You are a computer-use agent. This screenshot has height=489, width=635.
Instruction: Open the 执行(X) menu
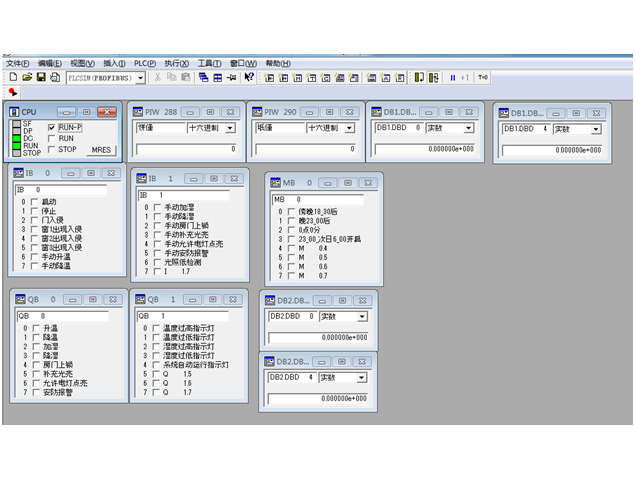coord(177,64)
